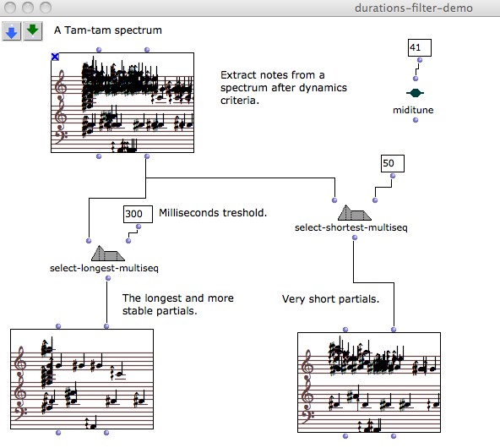Select the longest partials result score box

[82, 379]
